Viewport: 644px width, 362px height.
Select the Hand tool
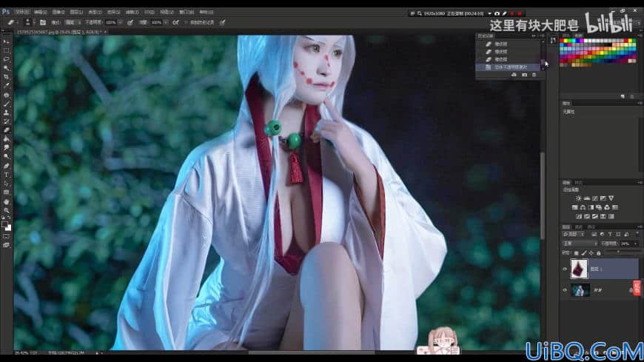click(x=6, y=202)
